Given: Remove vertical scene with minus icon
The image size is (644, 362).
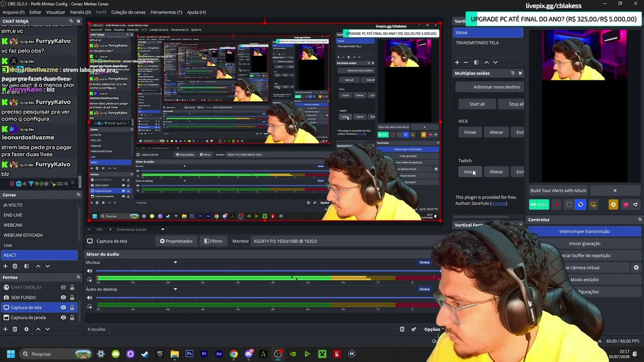Looking at the screenshot, I should tap(466, 62).
